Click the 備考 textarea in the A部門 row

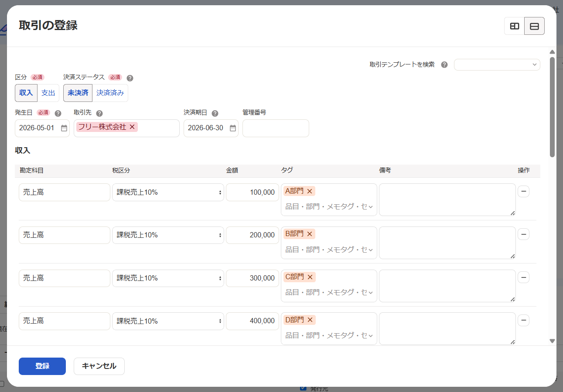coord(447,200)
